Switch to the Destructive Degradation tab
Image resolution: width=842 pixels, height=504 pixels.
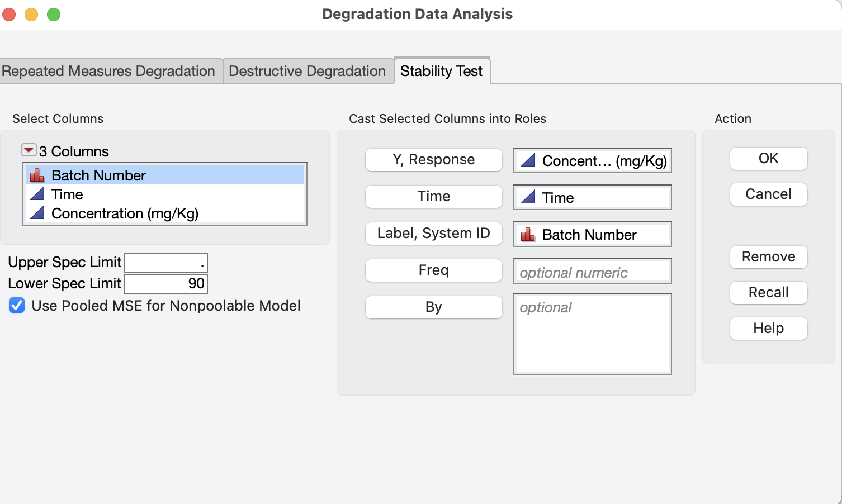(307, 71)
